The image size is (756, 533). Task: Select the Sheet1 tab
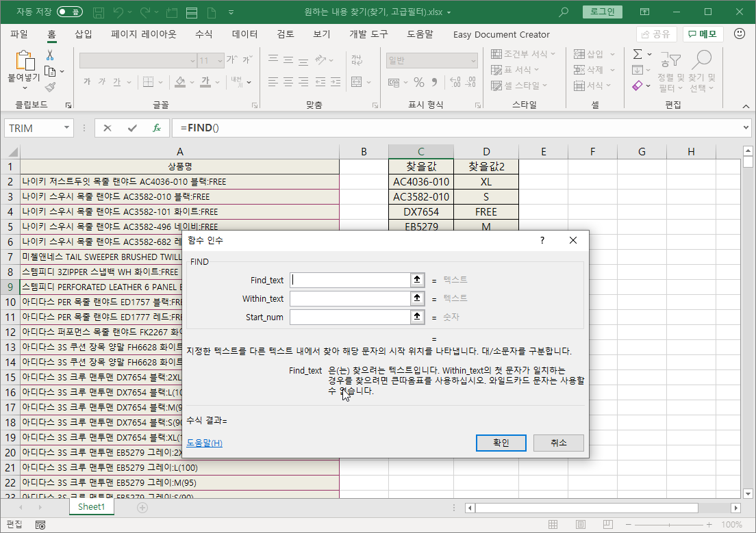[91, 506]
